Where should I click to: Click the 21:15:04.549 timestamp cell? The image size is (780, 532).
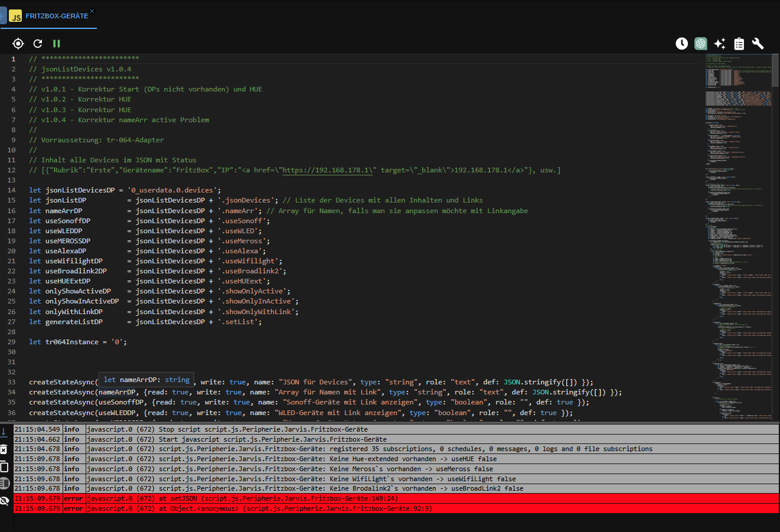pyautogui.click(x=37, y=429)
